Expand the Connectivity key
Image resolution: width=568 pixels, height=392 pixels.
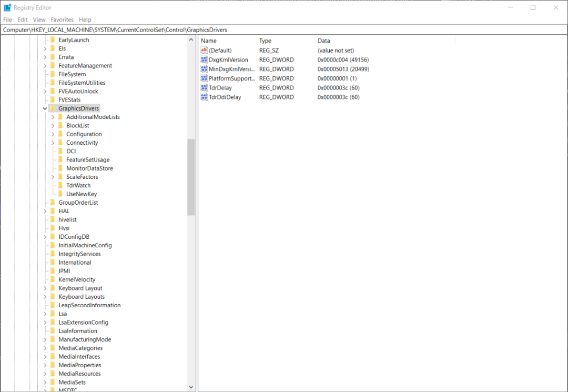pyautogui.click(x=53, y=143)
